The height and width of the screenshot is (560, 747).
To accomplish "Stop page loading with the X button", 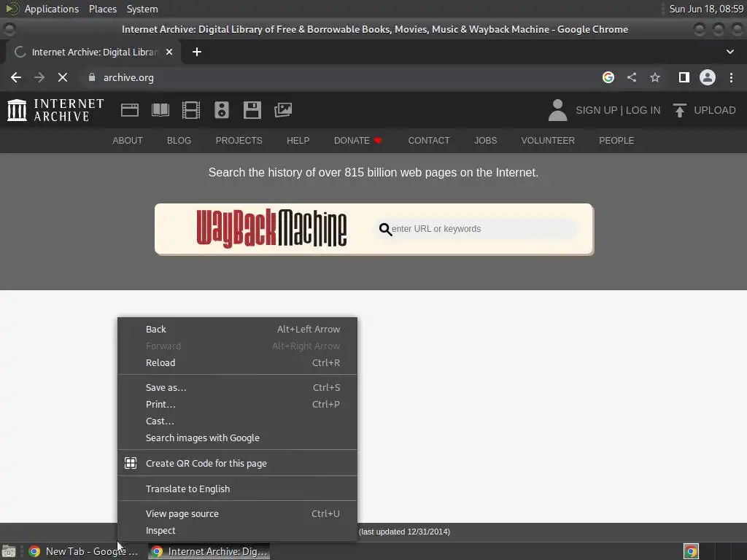I will (63, 77).
